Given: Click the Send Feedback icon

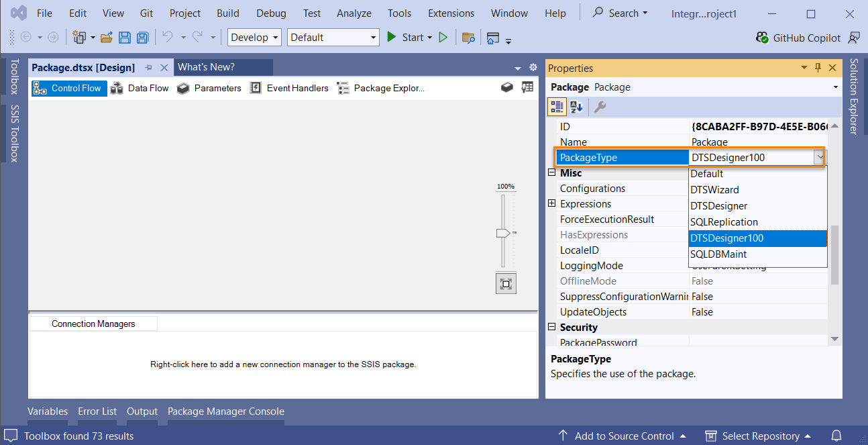Looking at the screenshot, I should pyautogui.click(x=854, y=38).
